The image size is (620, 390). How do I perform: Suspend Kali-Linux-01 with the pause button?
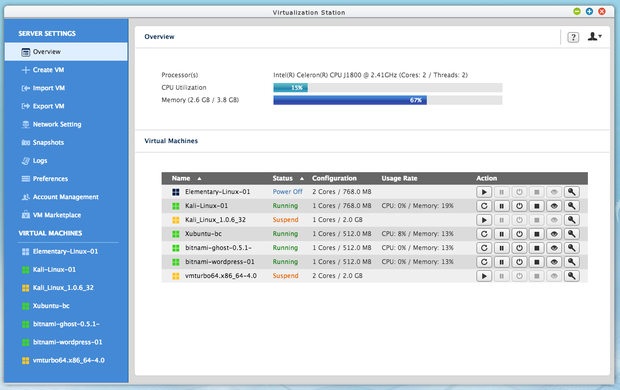[501, 206]
